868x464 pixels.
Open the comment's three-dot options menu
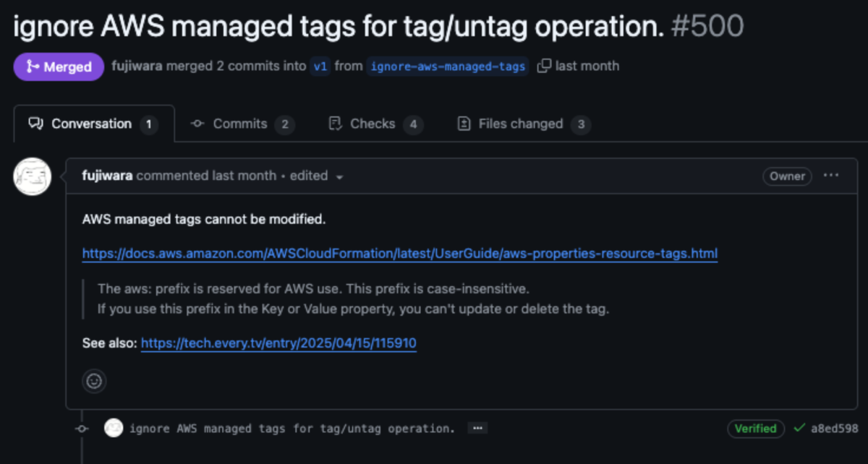pyautogui.click(x=830, y=176)
